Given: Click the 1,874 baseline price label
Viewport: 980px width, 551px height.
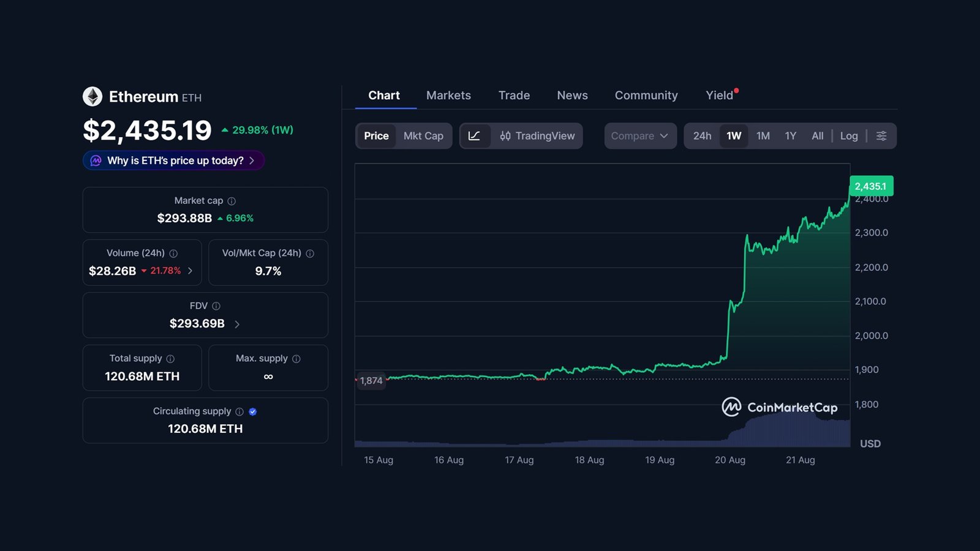Looking at the screenshot, I should click(371, 381).
